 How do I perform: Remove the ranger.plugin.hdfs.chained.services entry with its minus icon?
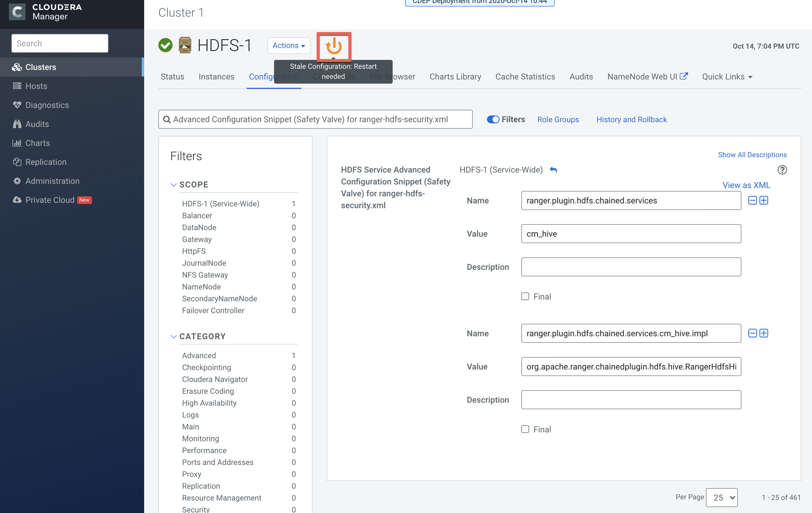click(x=752, y=200)
